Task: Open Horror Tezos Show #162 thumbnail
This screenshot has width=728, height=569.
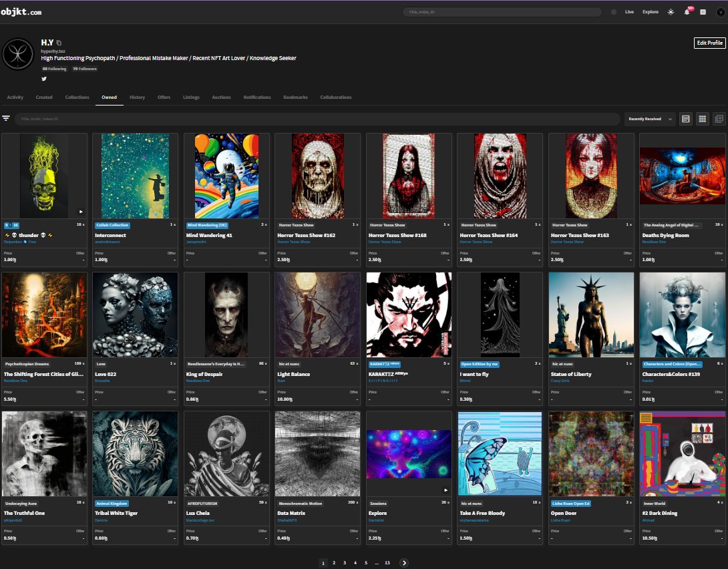Action: pos(317,176)
